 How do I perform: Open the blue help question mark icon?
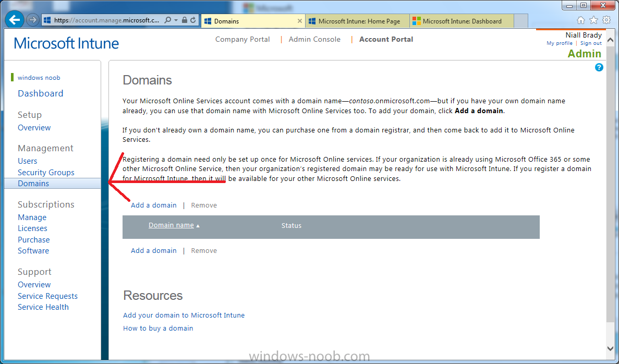(x=599, y=67)
